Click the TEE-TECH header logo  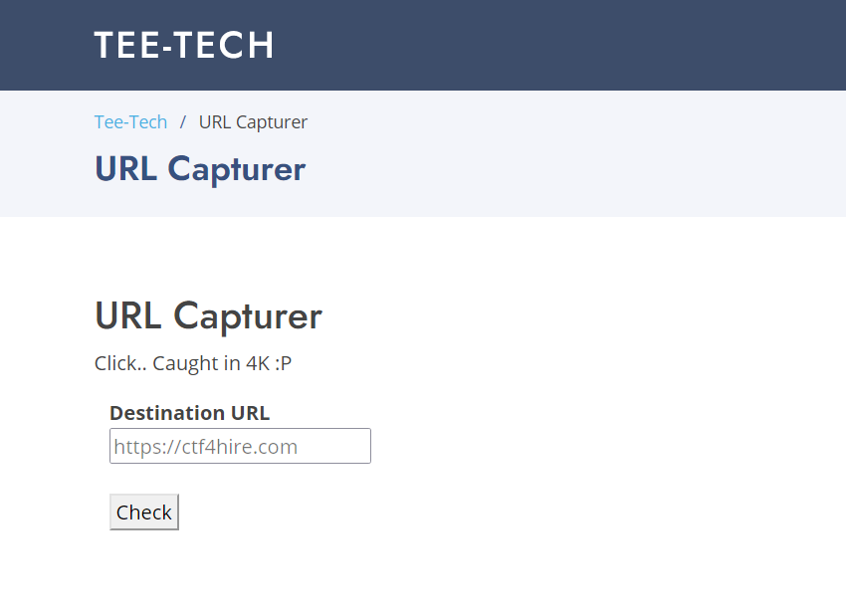click(x=184, y=46)
